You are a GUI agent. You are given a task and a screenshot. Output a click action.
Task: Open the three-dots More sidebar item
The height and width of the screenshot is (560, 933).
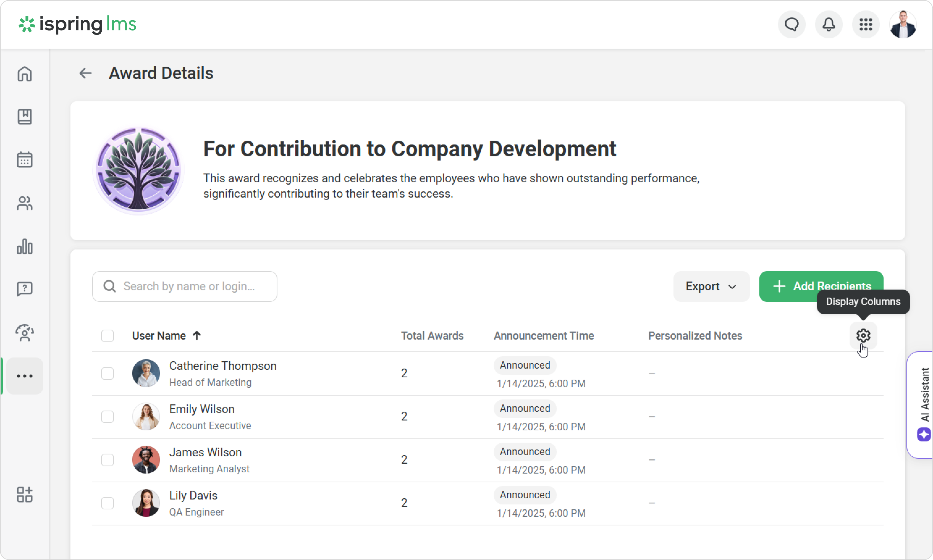point(24,376)
